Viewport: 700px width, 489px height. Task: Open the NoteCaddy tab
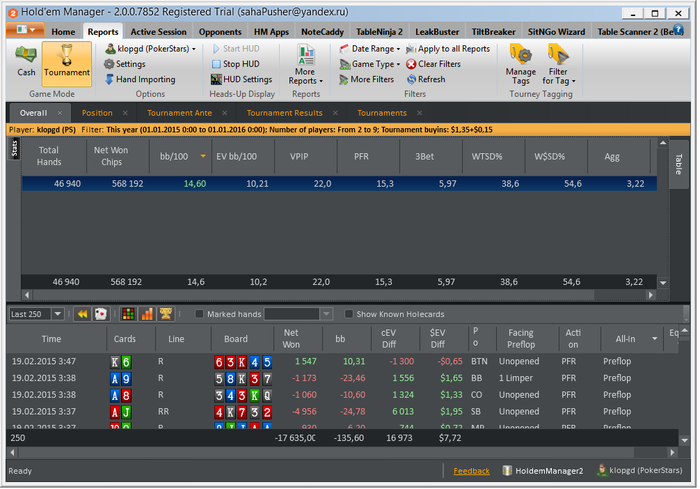[x=322, y=32]
